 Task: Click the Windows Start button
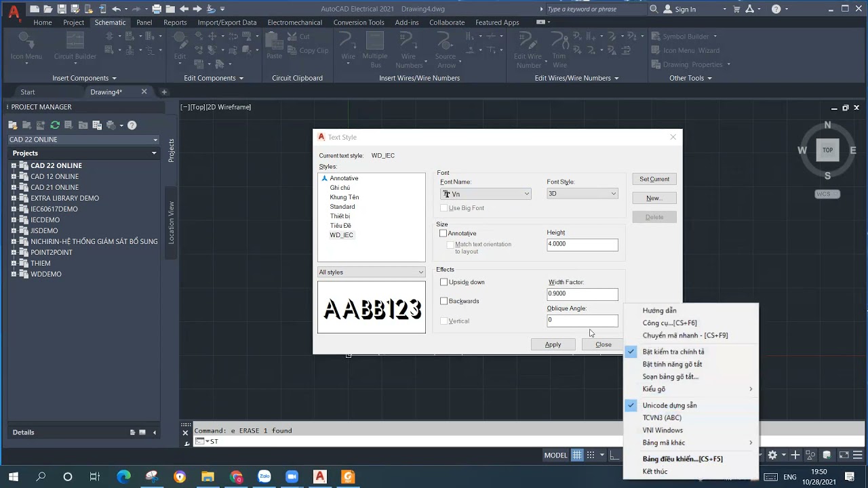(13, 476)
